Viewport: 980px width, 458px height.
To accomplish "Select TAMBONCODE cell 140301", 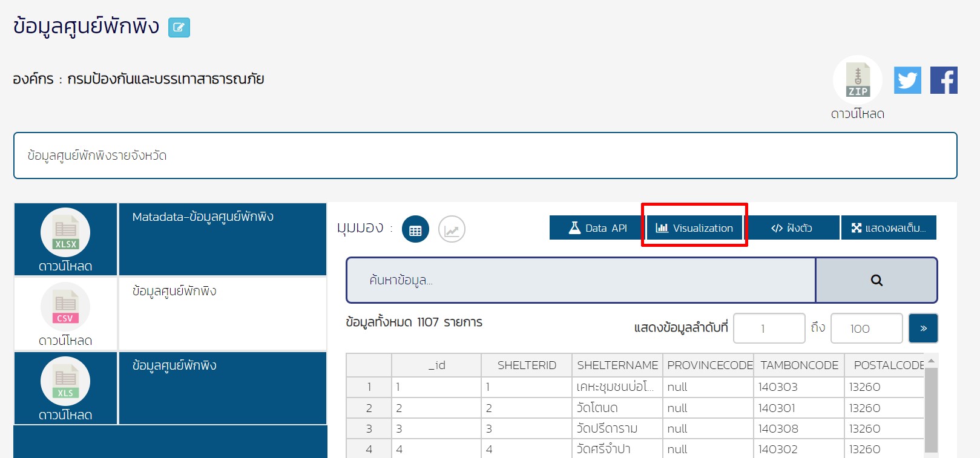I will tap(799, 408).
